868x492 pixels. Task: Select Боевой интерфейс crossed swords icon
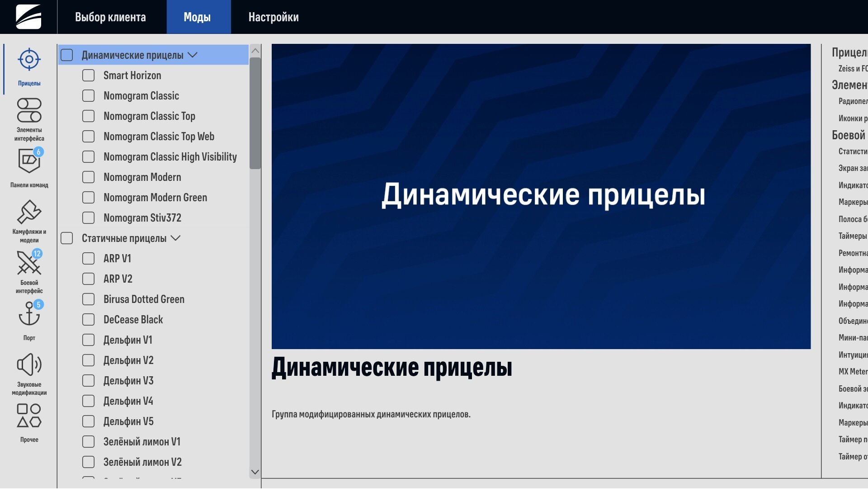29,263
